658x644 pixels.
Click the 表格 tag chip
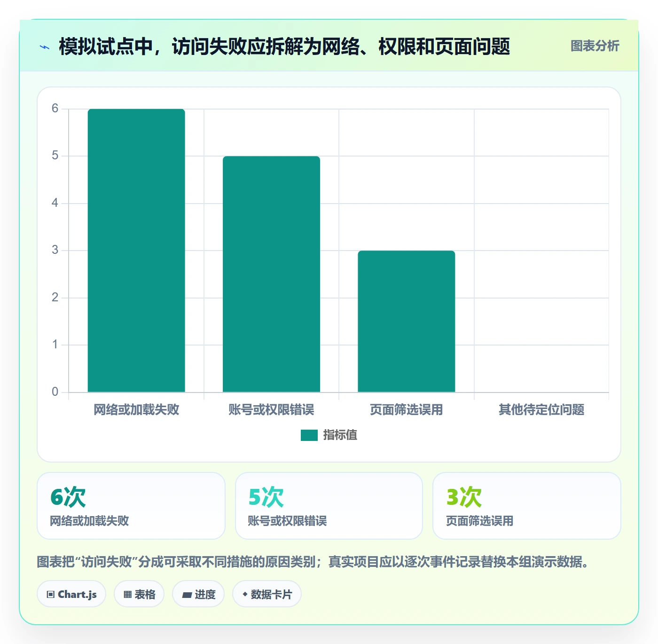pos(139,594)
